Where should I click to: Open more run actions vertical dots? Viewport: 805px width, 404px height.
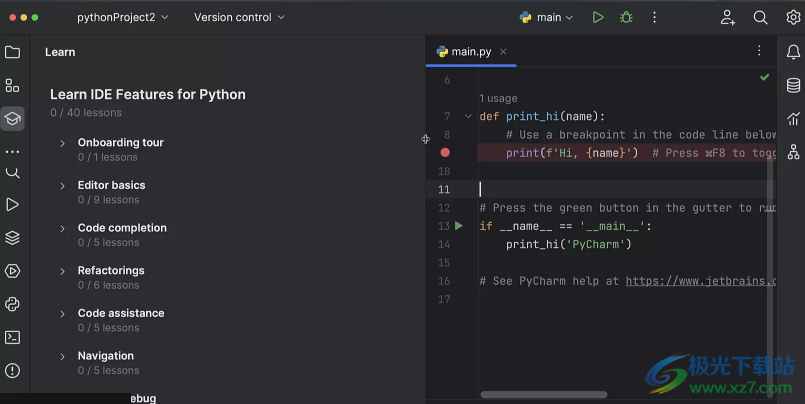click(x=654, y=17)
